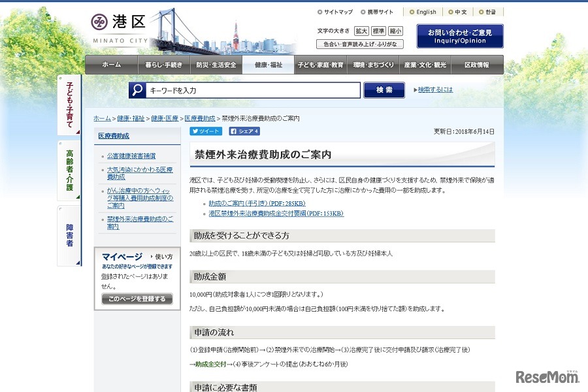
Task: Expand the 検索するには help arrow
Action: (x=433, y=89)
